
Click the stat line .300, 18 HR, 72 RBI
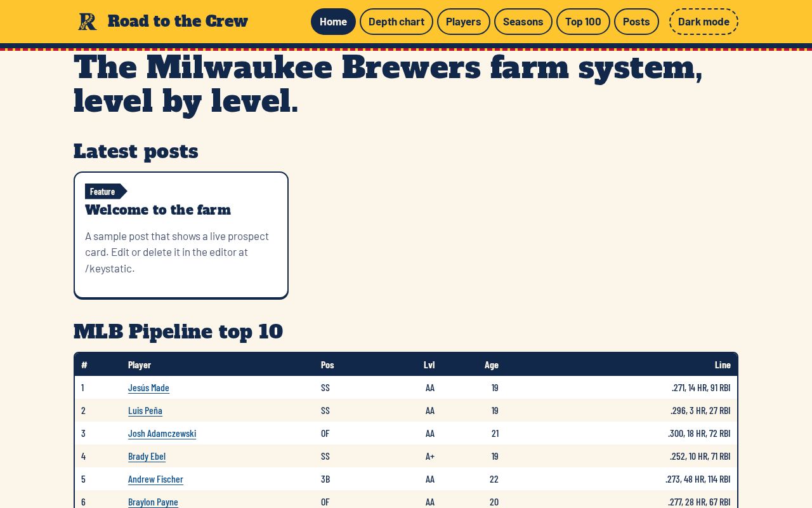click(x=699, y=434)
